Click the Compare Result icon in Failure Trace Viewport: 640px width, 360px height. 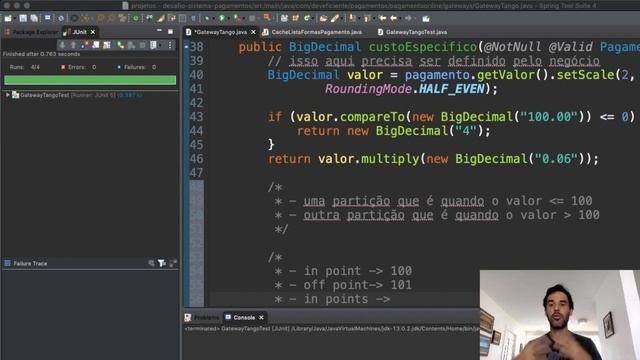(173, 263)
